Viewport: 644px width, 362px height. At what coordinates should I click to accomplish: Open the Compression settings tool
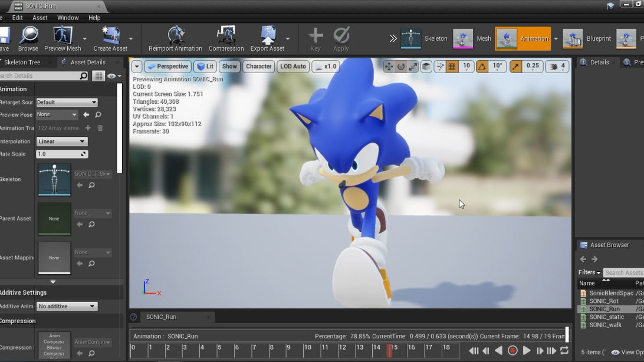[x=226, y=39]
